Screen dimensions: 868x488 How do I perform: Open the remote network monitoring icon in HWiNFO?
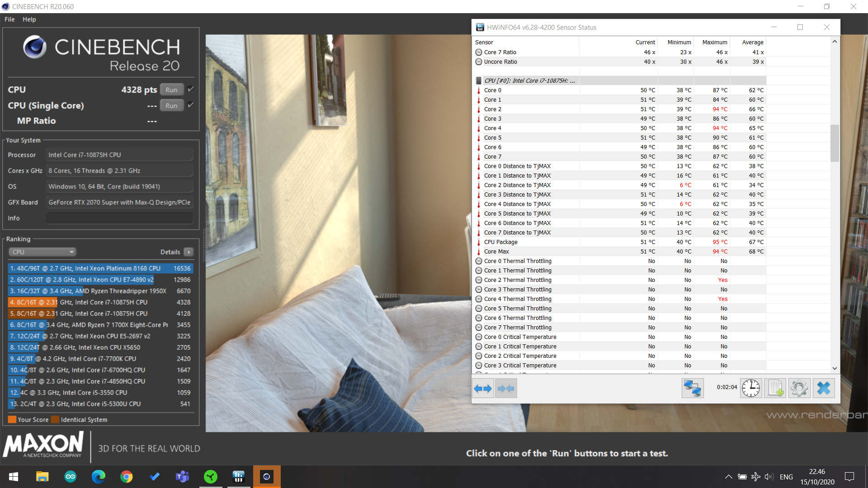point(693,388)
